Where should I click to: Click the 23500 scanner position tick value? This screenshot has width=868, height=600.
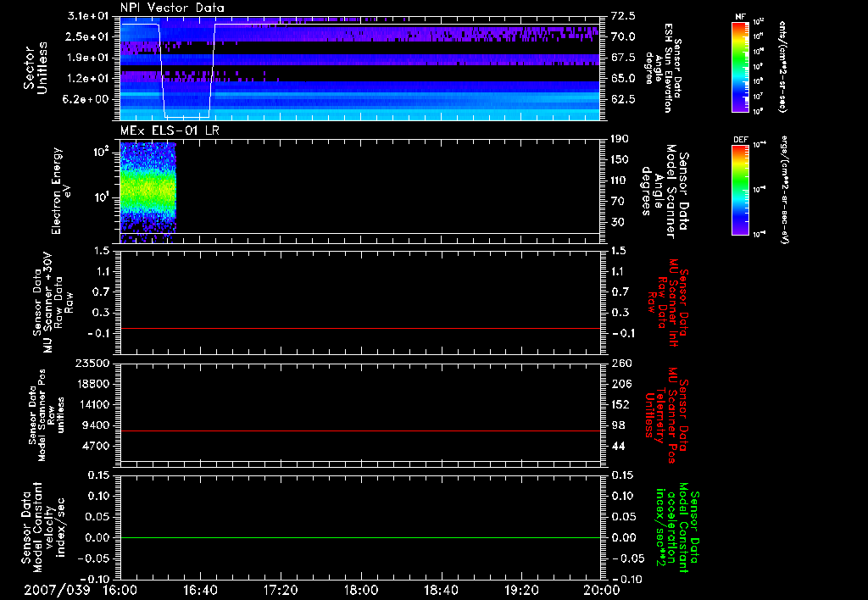tap(91, 364)
